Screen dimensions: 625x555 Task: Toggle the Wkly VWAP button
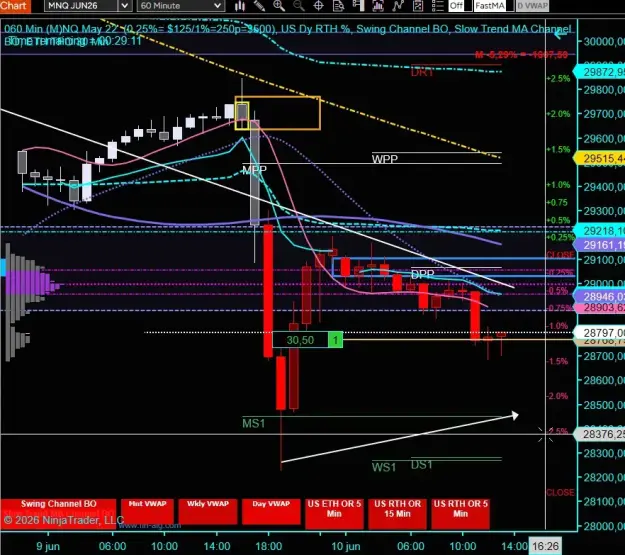point(208,511)
